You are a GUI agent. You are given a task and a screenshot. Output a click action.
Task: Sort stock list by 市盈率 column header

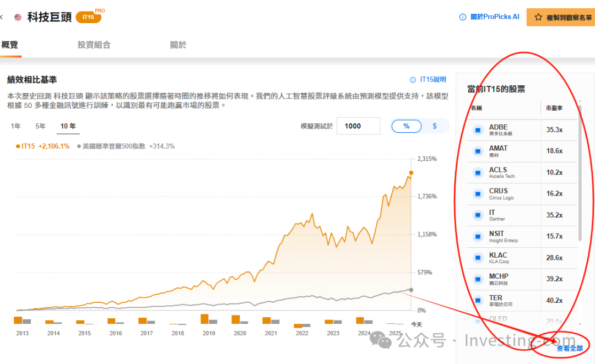pyautogui.click(x=554, y=108)
